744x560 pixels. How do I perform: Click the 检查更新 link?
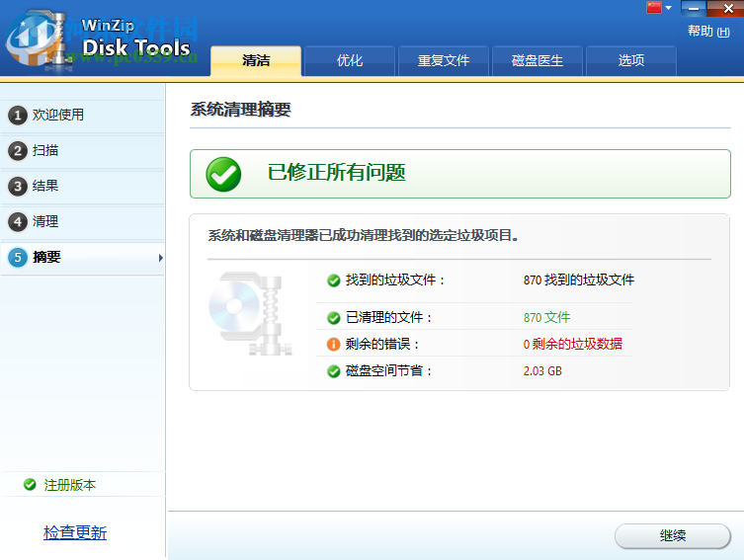coord(75,532)
